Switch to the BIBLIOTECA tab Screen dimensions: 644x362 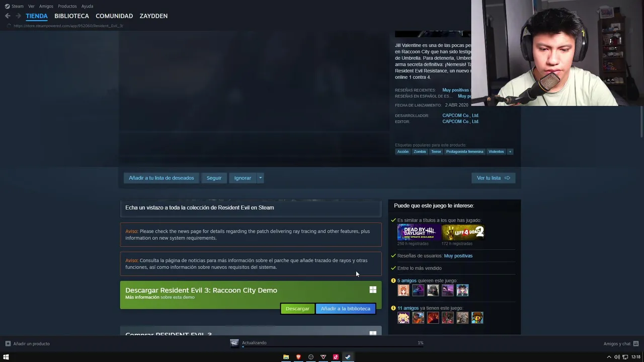[x=71, y=16]
